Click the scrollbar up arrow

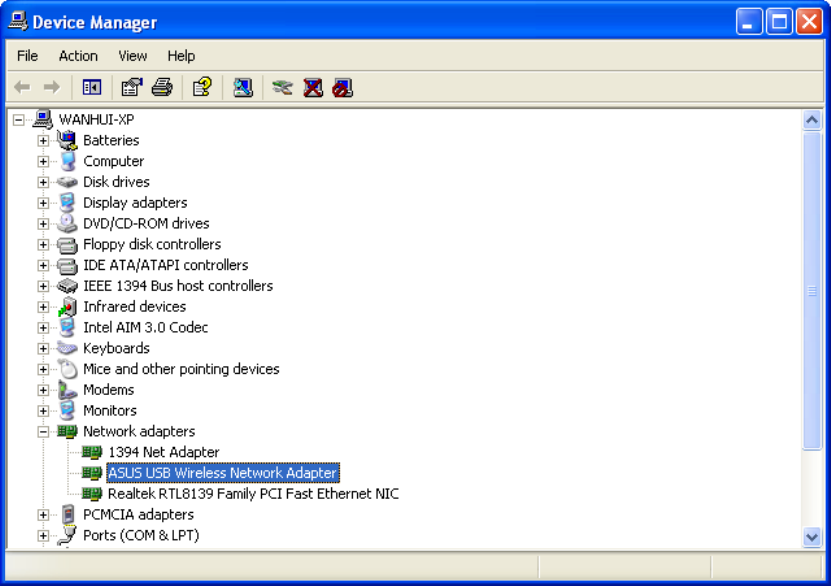click(x=811, y=120)
